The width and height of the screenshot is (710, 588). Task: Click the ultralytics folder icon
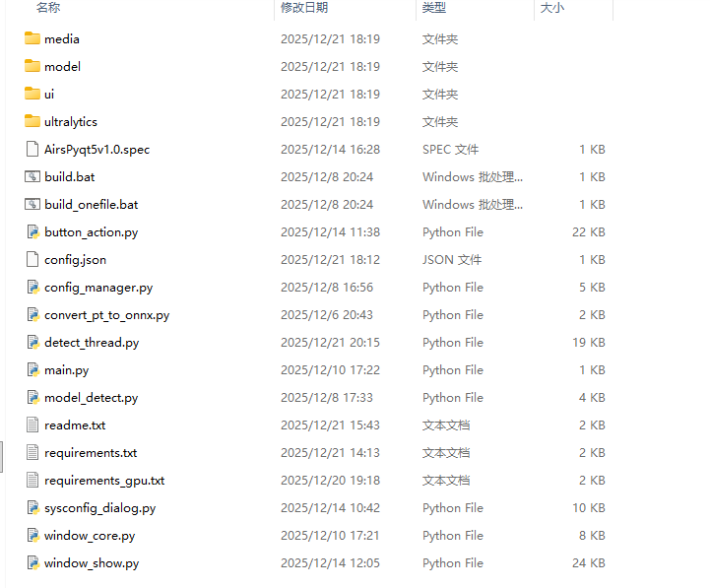pyautogui.click(x=32, y=121)
